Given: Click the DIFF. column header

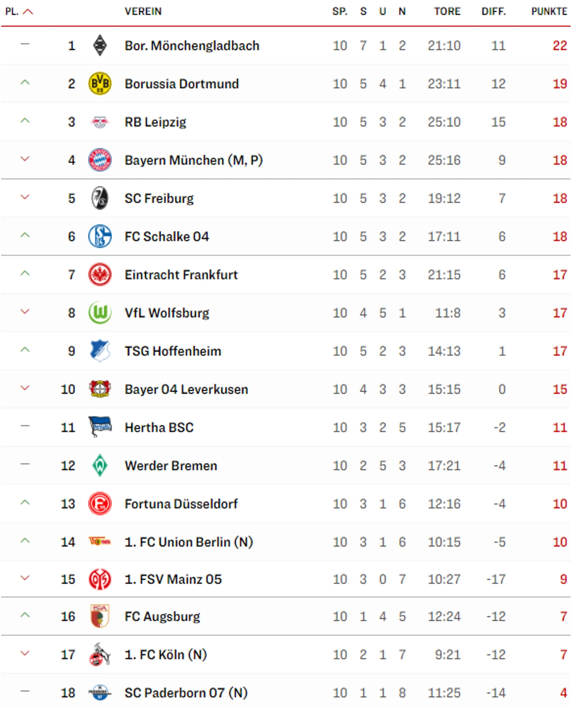Looking at the screenshot, I should tap(493, 12).
